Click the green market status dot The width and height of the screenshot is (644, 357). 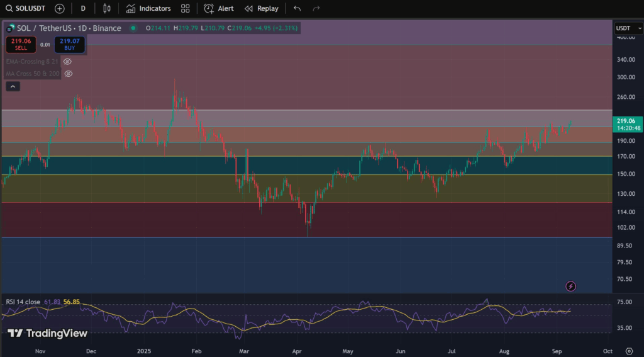(x=133, y=28)
